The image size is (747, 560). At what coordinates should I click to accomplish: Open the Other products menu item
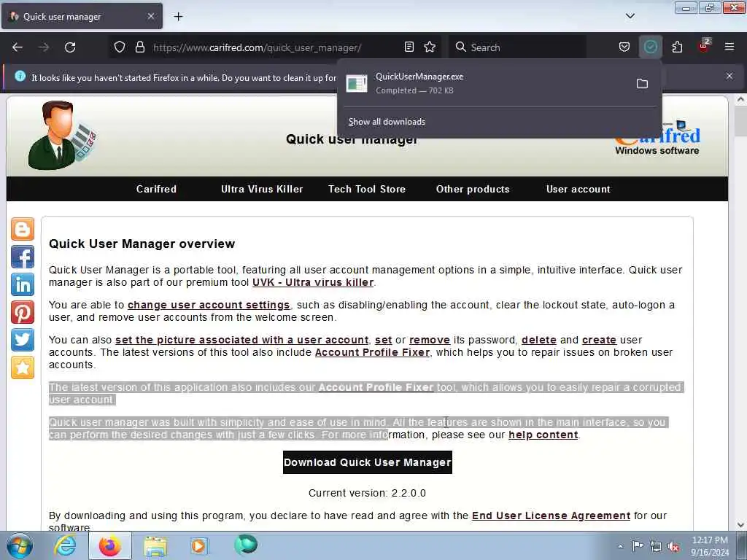[x=473, y=189]
